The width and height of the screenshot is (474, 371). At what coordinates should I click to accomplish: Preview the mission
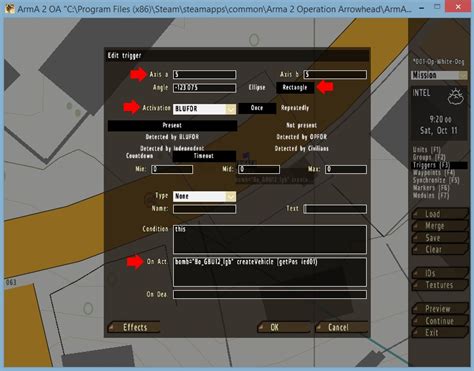coord(440,309)
